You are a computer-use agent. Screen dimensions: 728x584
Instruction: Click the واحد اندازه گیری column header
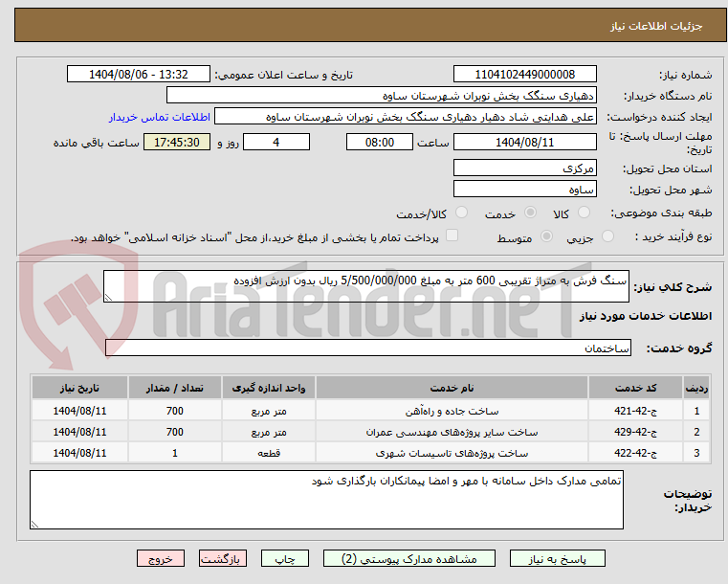coord(269,388)
